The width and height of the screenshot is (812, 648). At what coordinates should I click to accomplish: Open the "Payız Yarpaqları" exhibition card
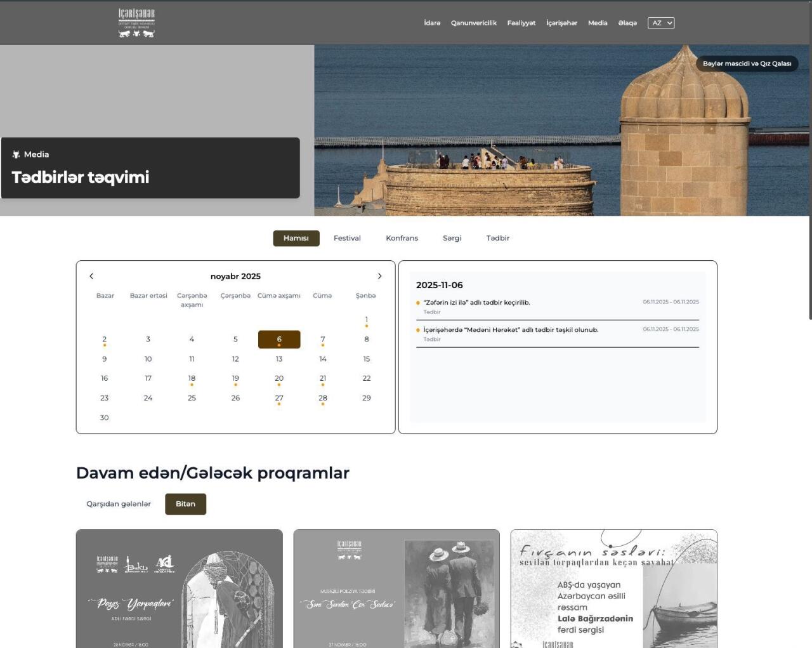click(179, 588)
